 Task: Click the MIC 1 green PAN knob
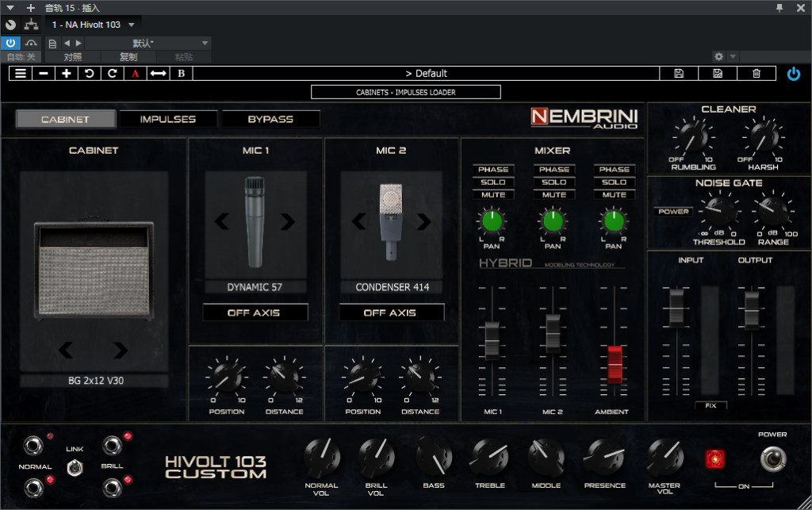click(492, 221)
